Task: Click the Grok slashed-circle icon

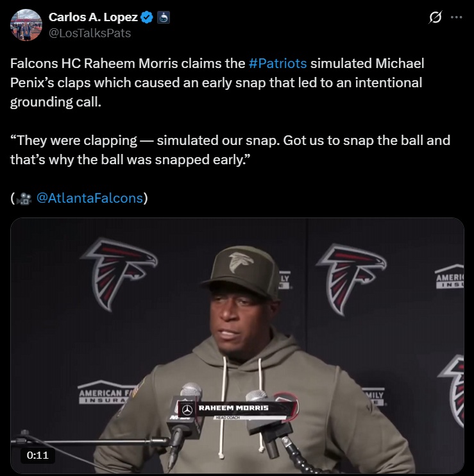Action: coord(435,17)
